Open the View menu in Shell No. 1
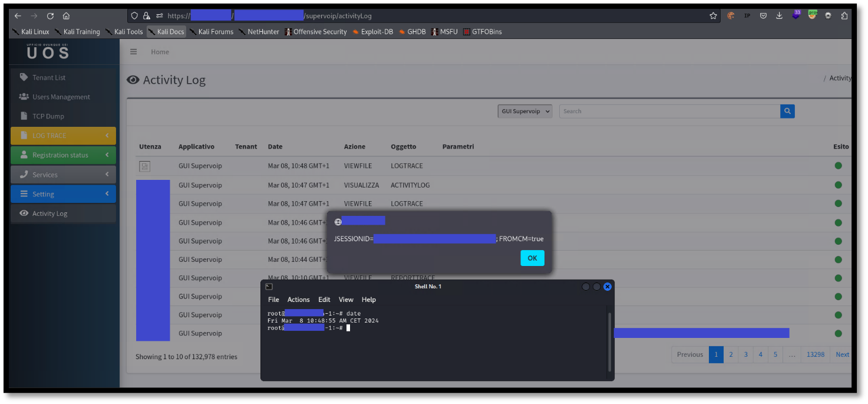The height and width of the screenshot is (404, 868). point(346,300)
